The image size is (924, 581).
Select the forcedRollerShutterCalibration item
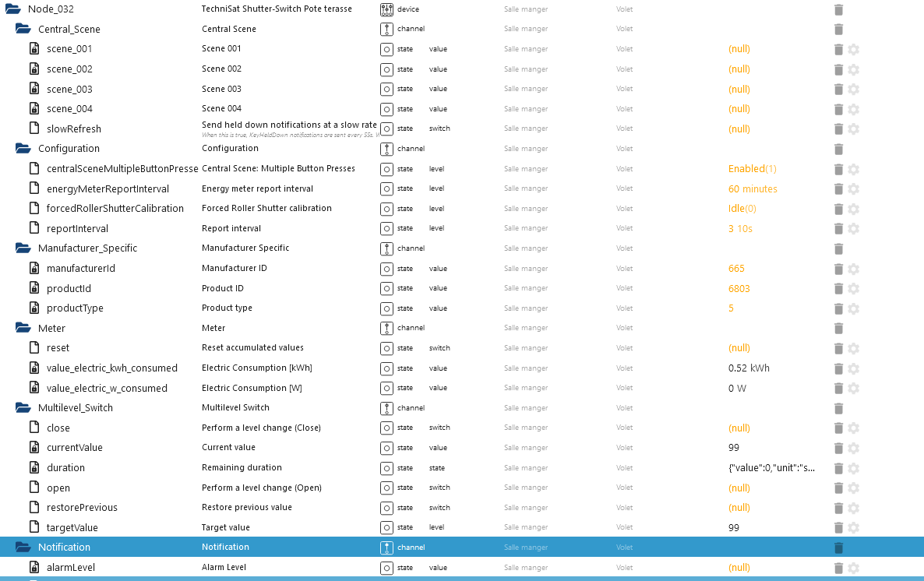115,209
